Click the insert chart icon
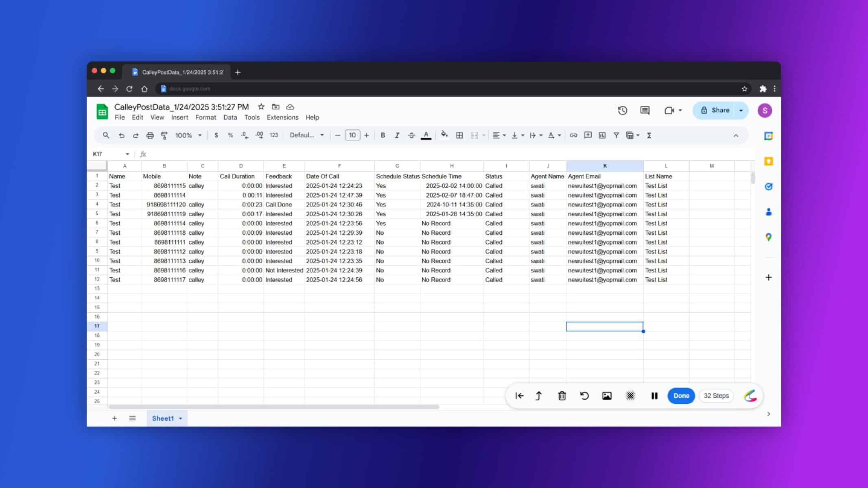This screenshot has height=488, width=868. click(602, 135)
